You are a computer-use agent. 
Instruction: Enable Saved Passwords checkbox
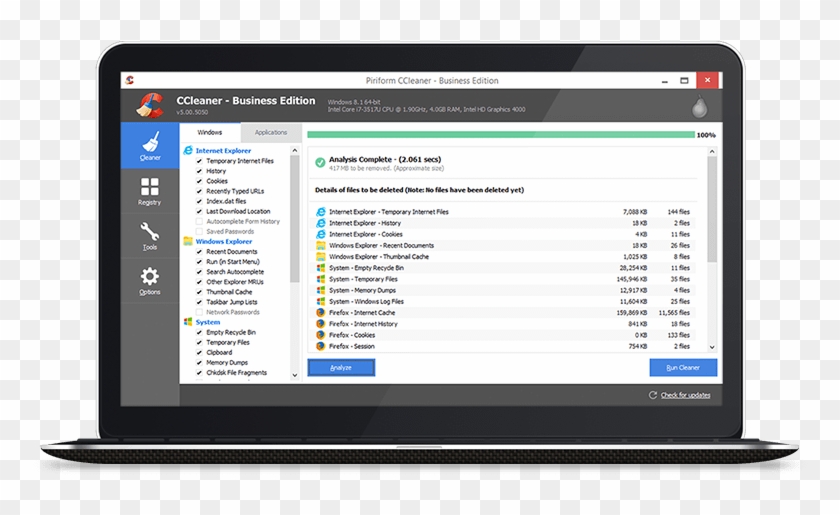[x=199, y=232]
